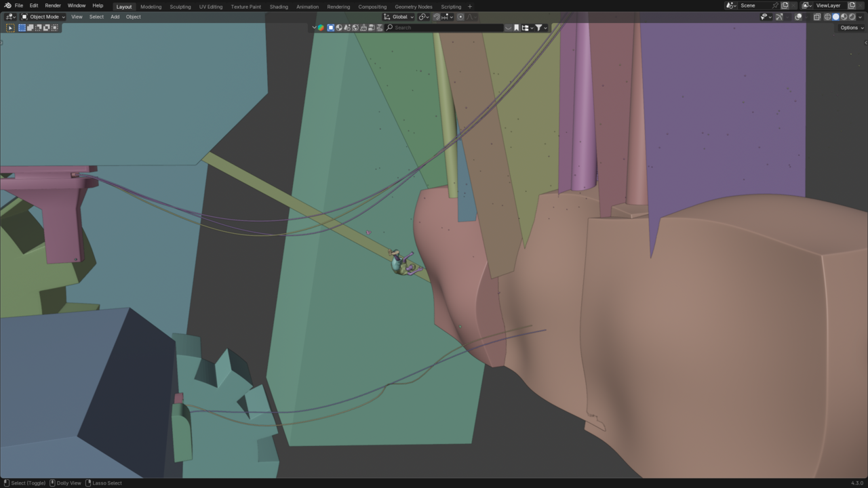Open the transform pivot point dropdown
Image resolution: width=868 pixels, height=488 pixels.
(x=423, y=17)
